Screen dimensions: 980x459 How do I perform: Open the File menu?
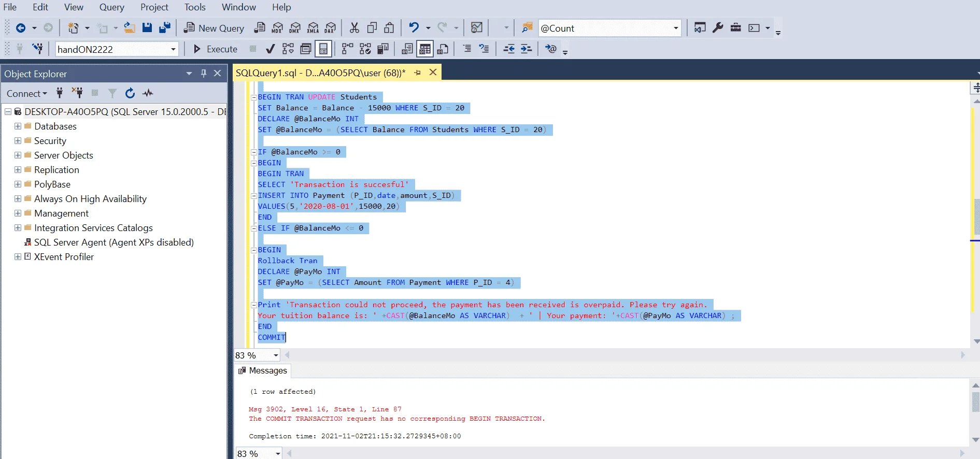tap(10, 7)
